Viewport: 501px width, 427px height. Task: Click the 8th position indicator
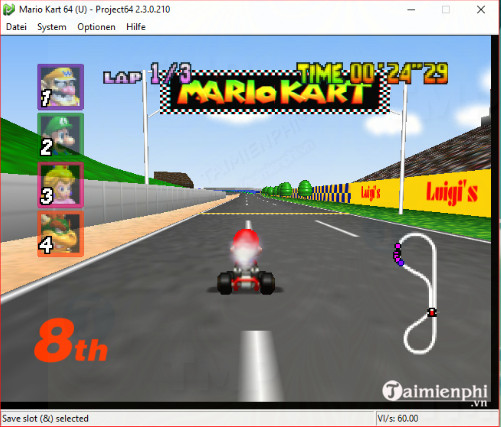(x=71, y=341)
